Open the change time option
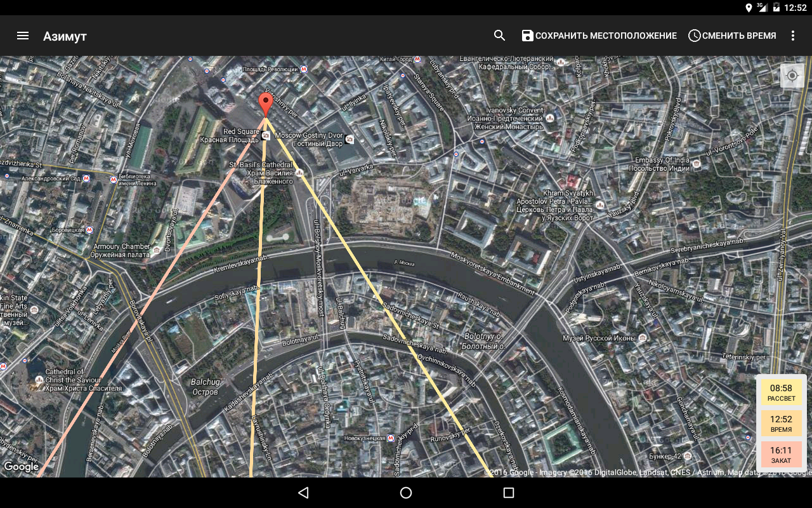Image resolution: width=812 pixels, height=508 pixels. (x=732, y=36)
